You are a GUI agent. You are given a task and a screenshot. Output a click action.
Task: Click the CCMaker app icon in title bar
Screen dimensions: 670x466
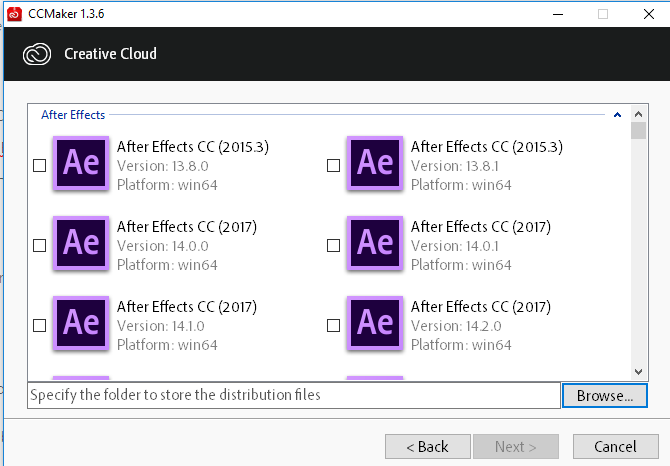14,14
